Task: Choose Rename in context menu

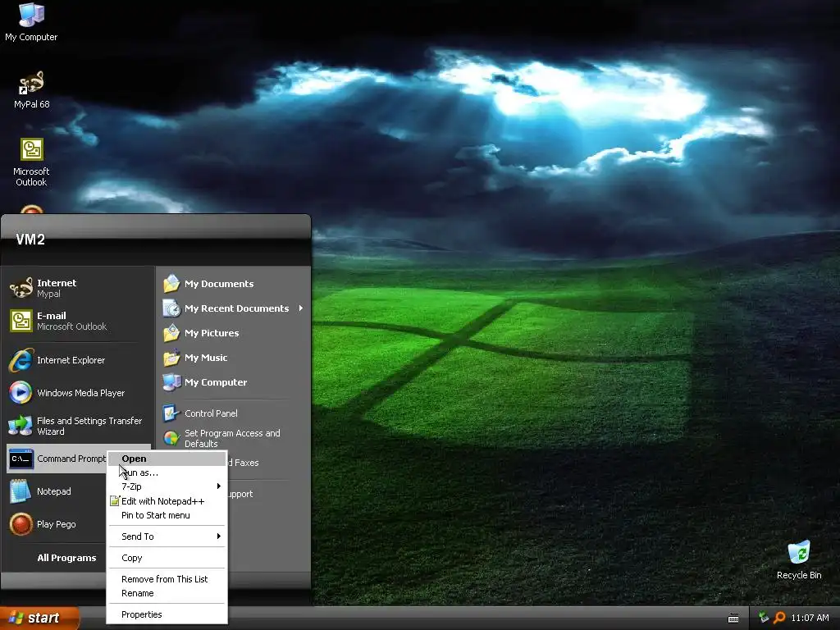Action: (x=167, y=593)
